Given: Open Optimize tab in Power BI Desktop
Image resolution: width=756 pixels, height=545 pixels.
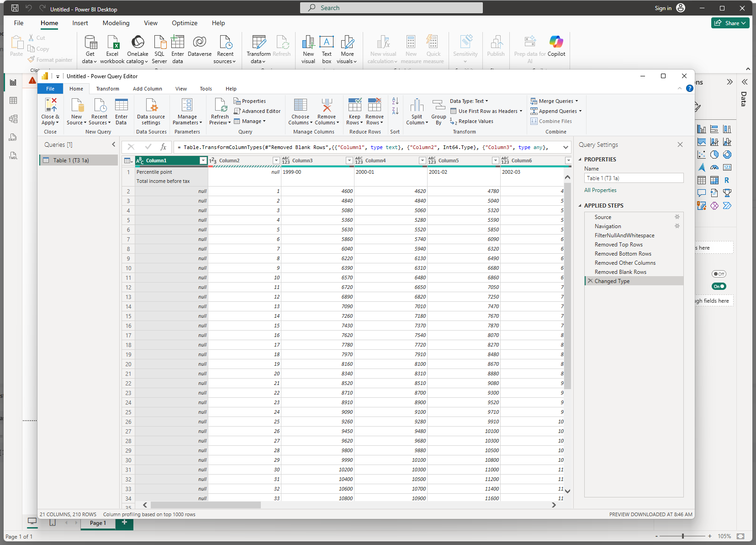Looking at the screenshot, I should click(x=185, y=23).
